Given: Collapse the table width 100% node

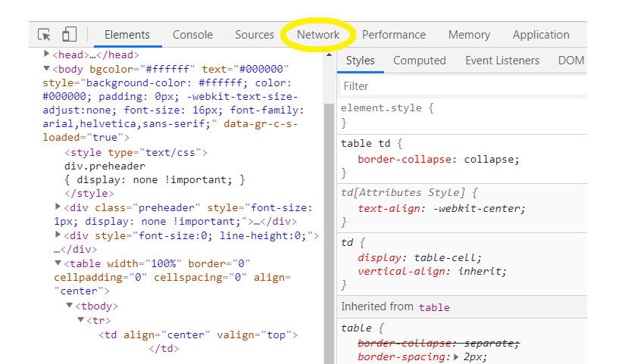Looking at the screenshot, I should pyautogui.click(x=59, y=263).
